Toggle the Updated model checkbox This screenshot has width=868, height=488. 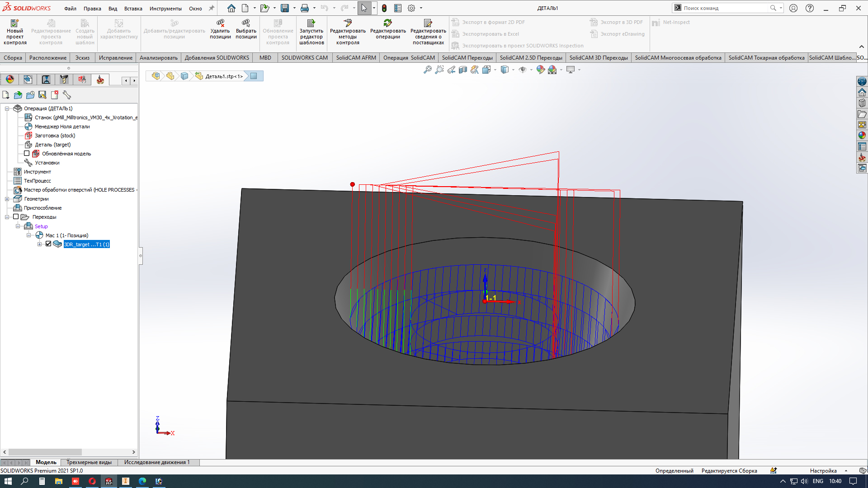tap(27, 154)
